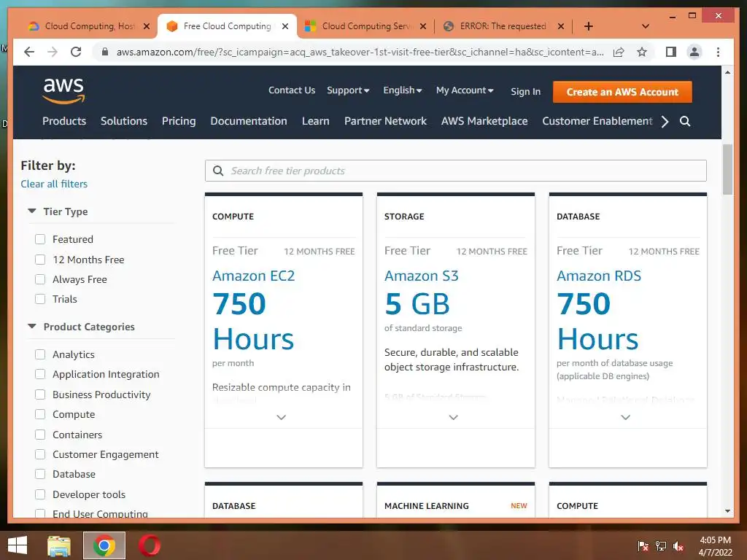
Task: Show more nav items with right chevron
Action: tap(665, 122)
